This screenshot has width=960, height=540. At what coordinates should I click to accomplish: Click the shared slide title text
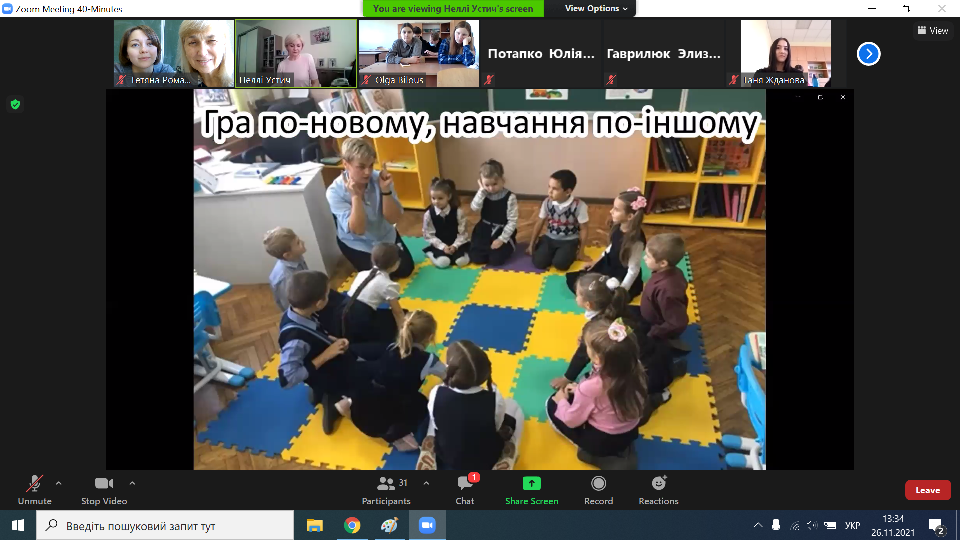click(480, 123)
